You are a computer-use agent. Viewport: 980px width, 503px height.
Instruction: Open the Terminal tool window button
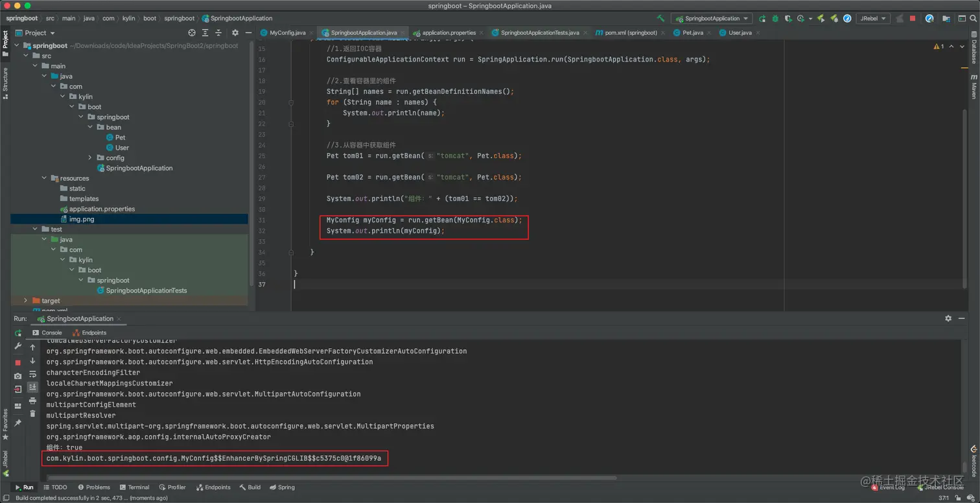135,487
